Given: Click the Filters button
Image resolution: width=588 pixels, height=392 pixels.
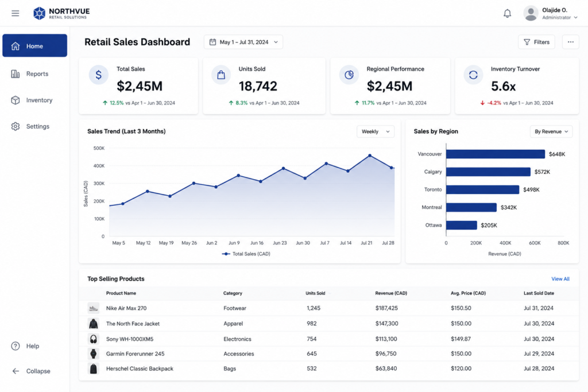Looking at the screenshot, I should pyautogui.click(x=536, y=42).
